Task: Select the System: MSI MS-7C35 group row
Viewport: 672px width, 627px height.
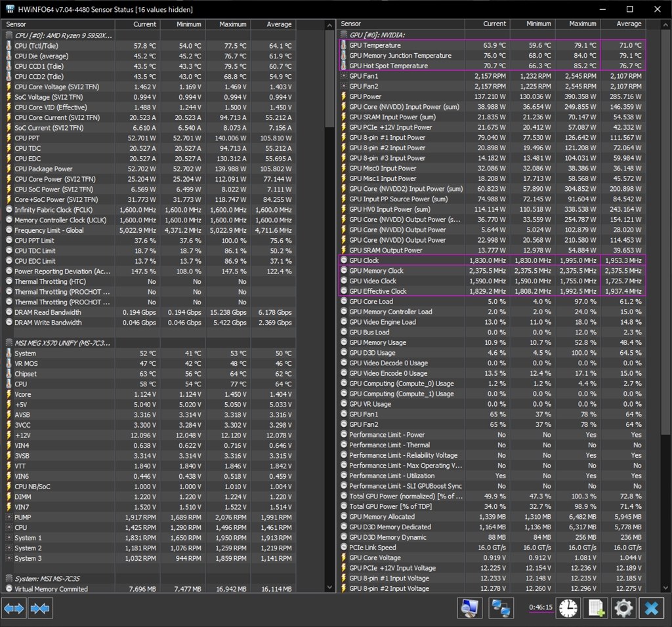Action: (149, 578)
